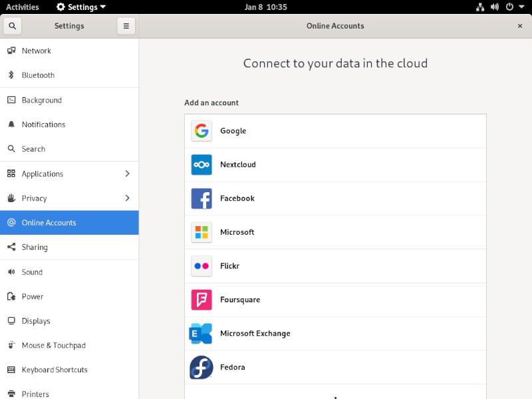Click the Microsoft Exchange icon
Viewport: 532px width, 399px height.
coord(201,333)
